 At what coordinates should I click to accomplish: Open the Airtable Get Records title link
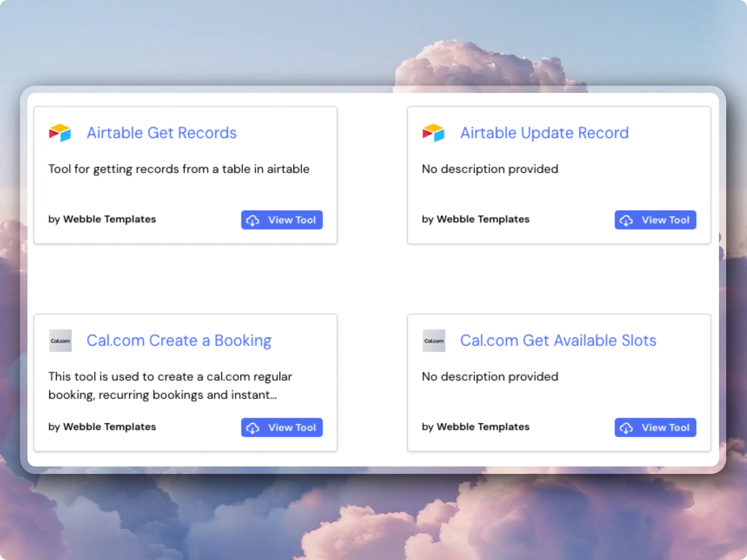161,133
